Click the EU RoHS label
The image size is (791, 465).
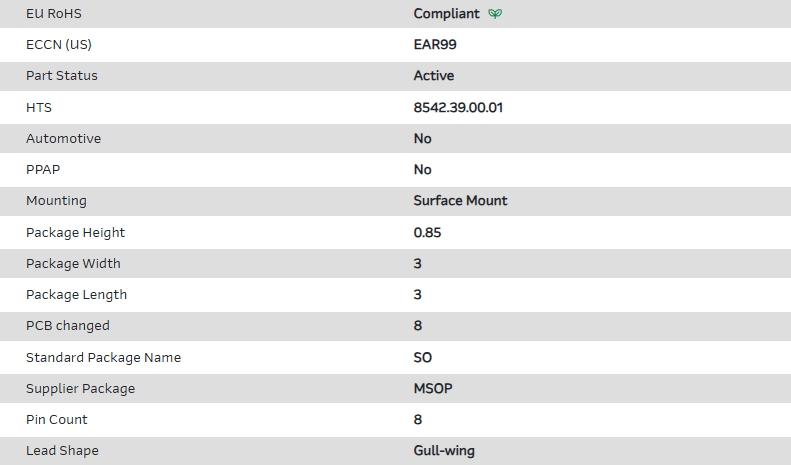(x=54, y=14)
